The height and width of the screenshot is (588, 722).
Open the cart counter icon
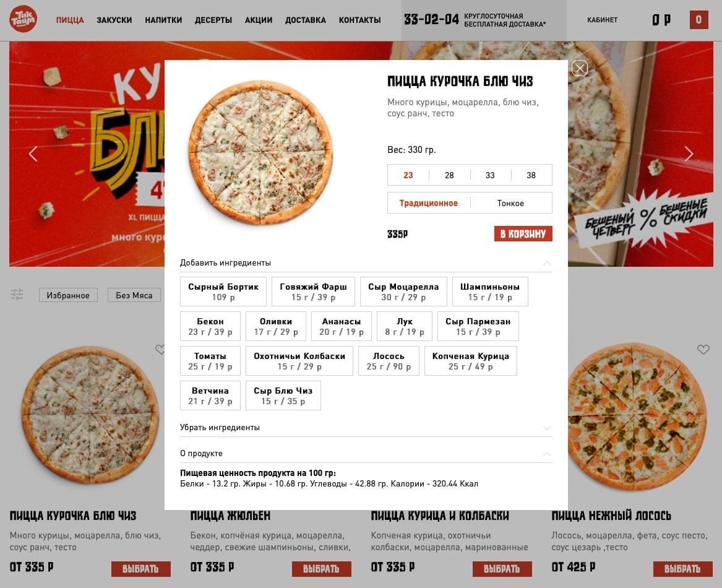tap(698, 20)
